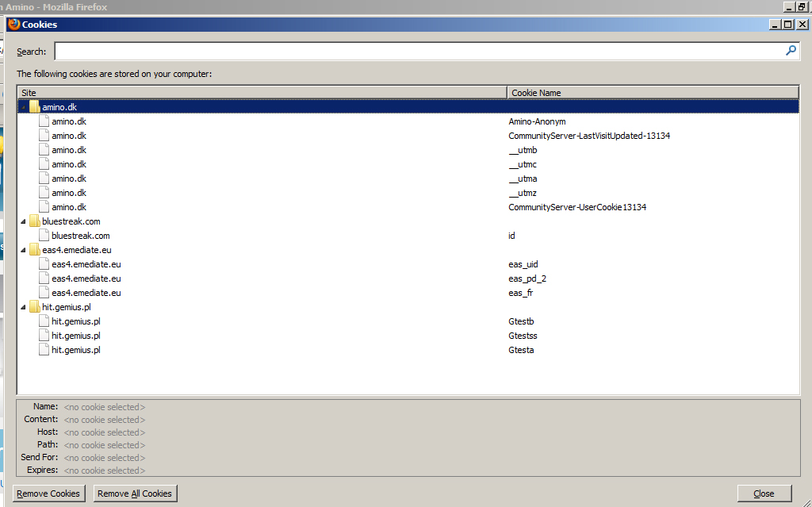The width and height of the screenshot is (812, 507).
Task: Collapse the eas4.emediate.eu site folder
Action: click(23, 250)
